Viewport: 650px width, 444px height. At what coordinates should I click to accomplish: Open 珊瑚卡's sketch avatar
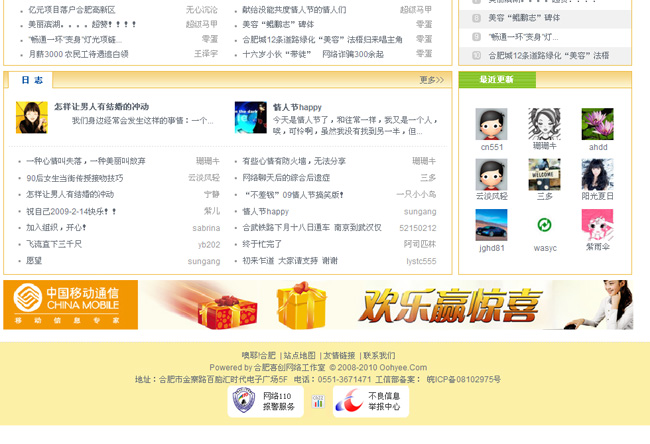544,124
